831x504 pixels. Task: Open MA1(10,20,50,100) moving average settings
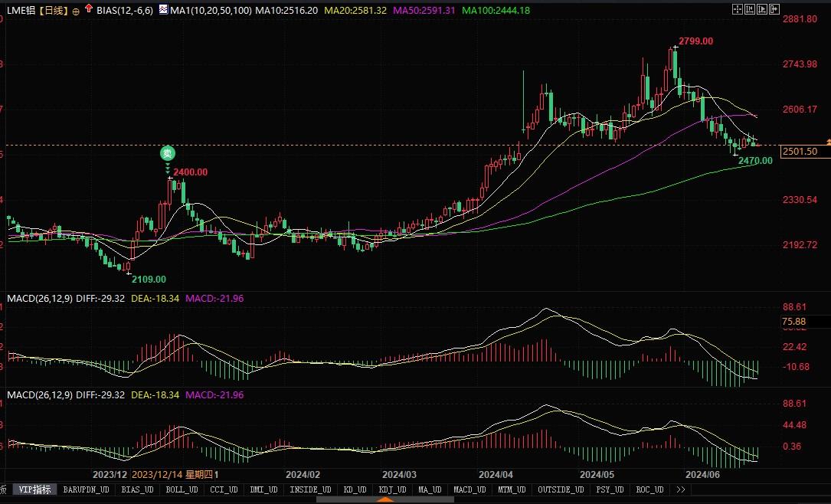pyautogui.click(x=211, y=10)
